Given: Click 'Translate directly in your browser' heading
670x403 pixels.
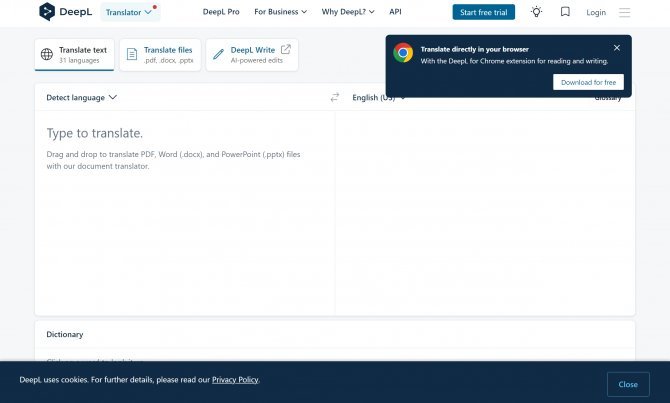Looking at the screenshot, I should 474,49.
